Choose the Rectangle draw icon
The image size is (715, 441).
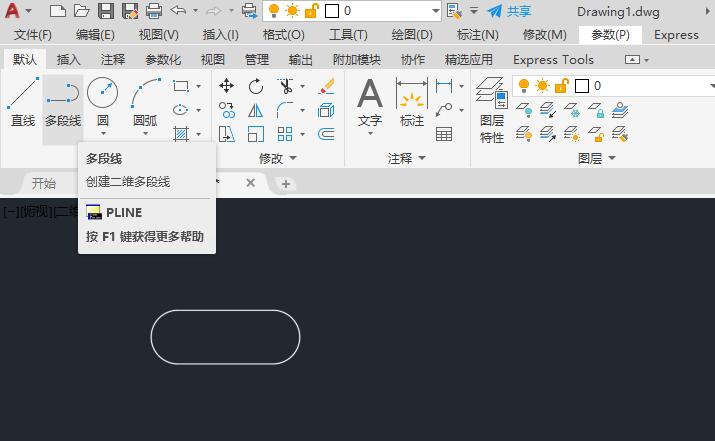click(x=181, y=86)
